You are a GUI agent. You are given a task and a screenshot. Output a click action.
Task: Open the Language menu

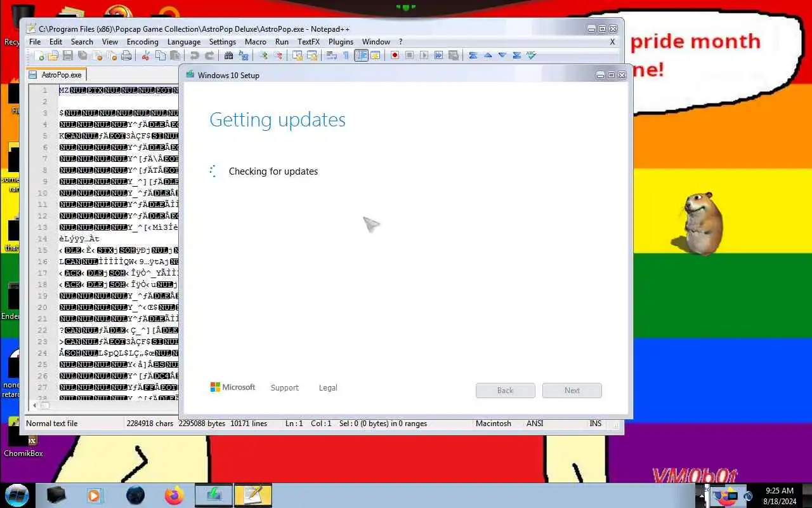pyautogui.click(x=184, y=42)
